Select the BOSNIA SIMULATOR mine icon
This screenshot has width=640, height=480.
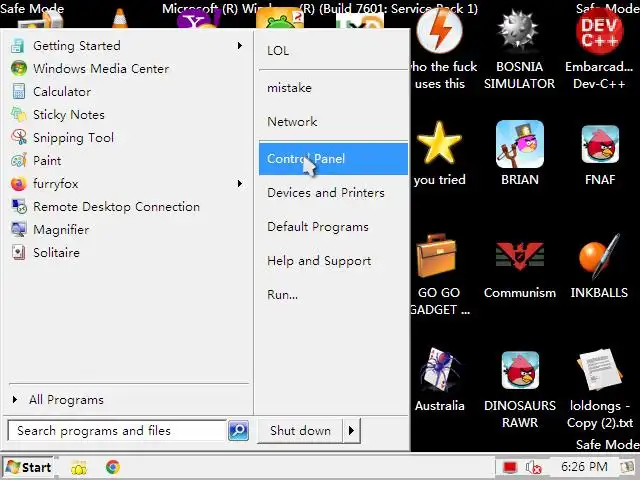tap(519, 31)
